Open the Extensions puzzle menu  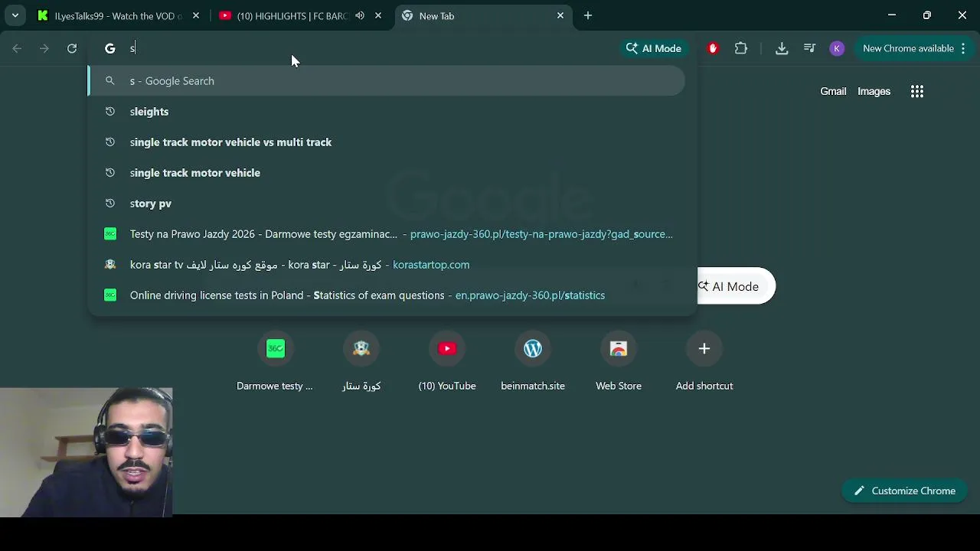pos(741,48)
